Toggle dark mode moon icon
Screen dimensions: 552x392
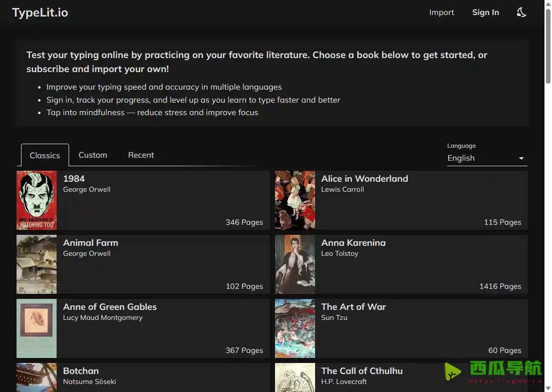pyautogui.click(x=521, y=13)
